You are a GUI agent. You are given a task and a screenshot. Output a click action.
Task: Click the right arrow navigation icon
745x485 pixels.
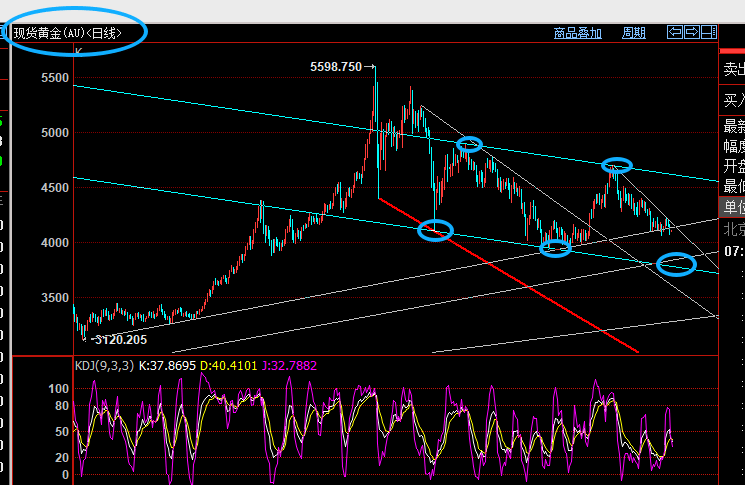pos(692,32)
